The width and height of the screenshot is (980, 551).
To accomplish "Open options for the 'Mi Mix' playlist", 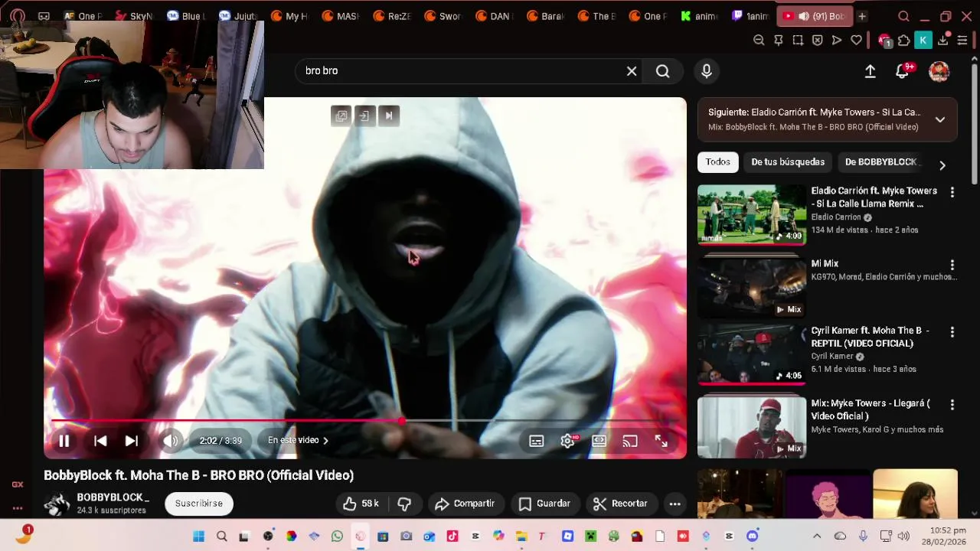I will point(952,265).
